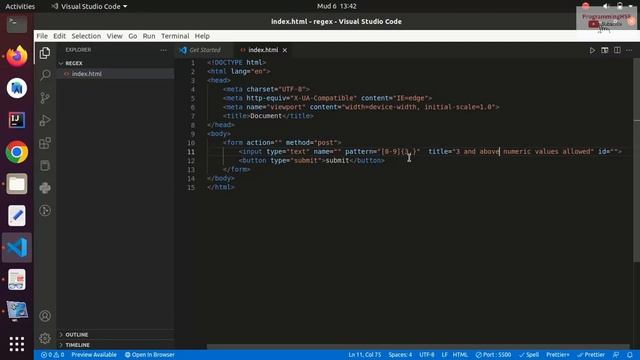Open the Extensions view icon
This screenshot has width=640, height=360.
[45, 143]
